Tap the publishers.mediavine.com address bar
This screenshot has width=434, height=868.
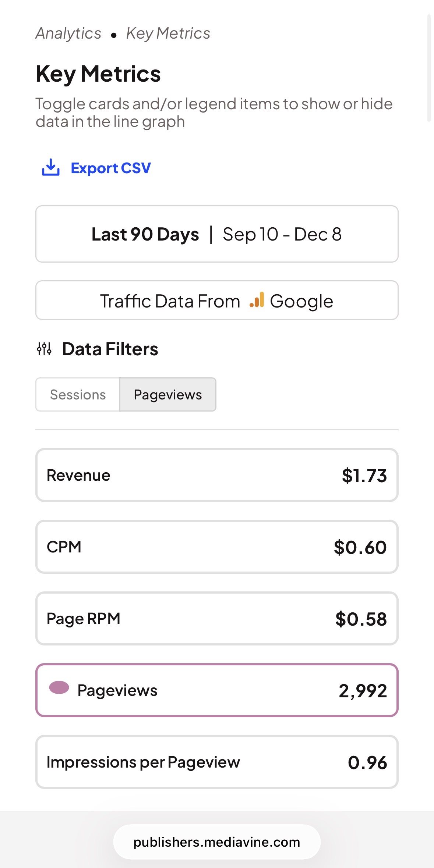217,842
